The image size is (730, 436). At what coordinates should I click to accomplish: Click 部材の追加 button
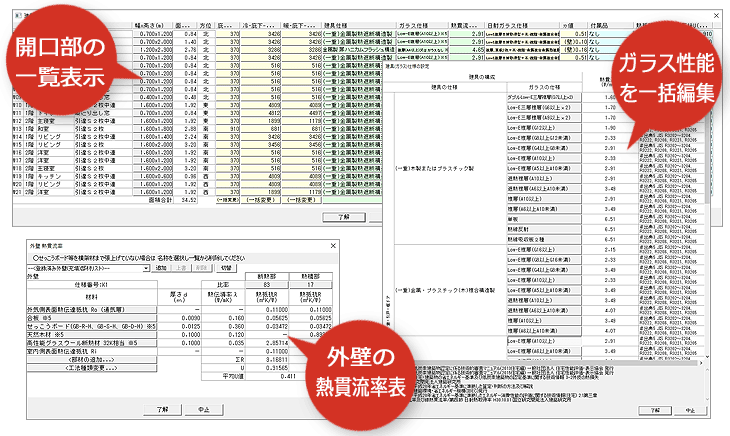coord(92,360)
